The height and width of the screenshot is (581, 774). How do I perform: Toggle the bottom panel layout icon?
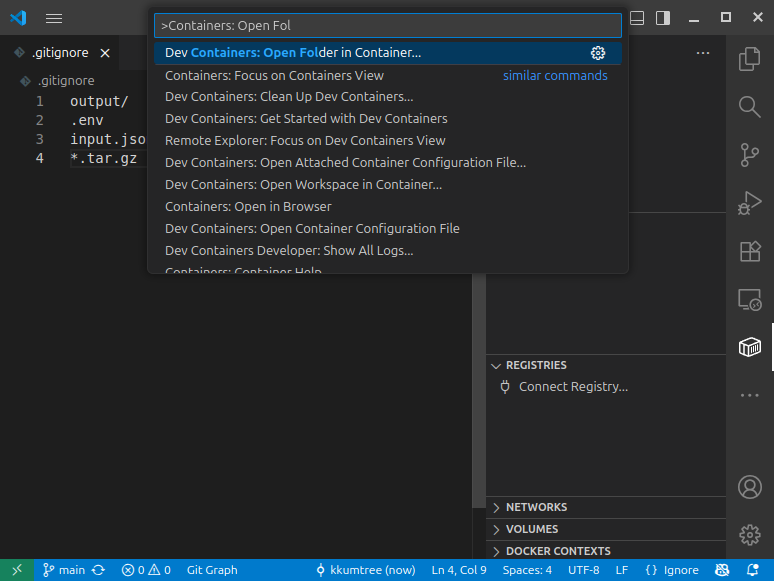coord(637,18)
